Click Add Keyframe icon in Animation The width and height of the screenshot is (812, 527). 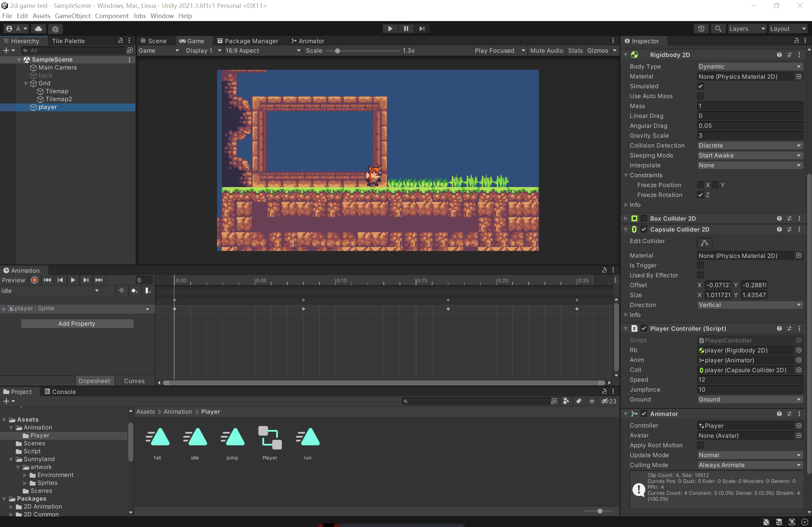tap(134, 291)
